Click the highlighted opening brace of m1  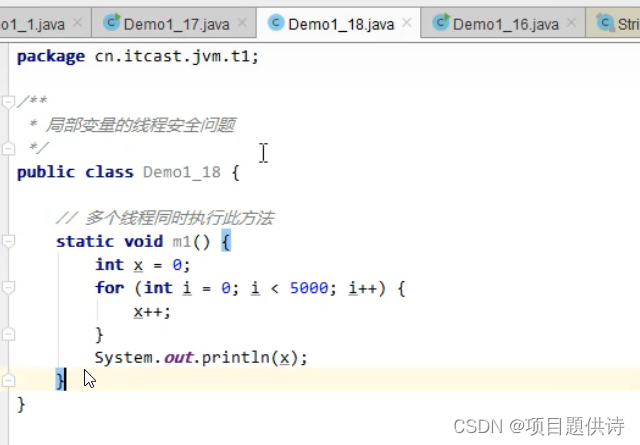[226, 241]
